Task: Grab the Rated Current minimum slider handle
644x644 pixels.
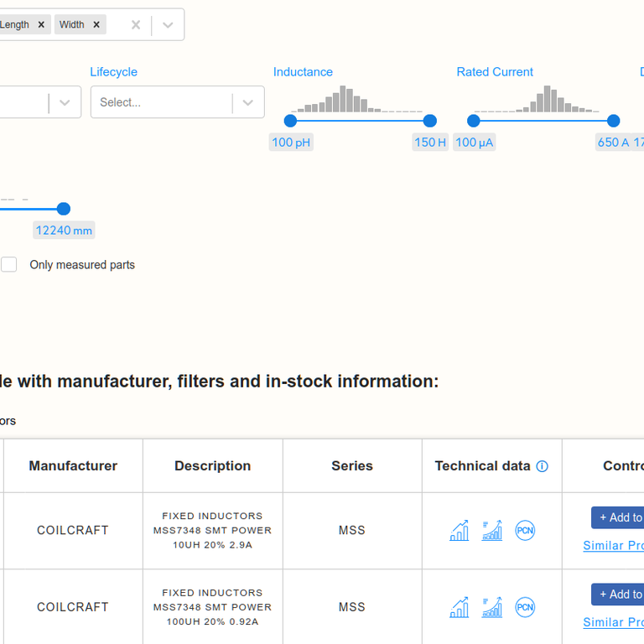Action: click(474, 121)
